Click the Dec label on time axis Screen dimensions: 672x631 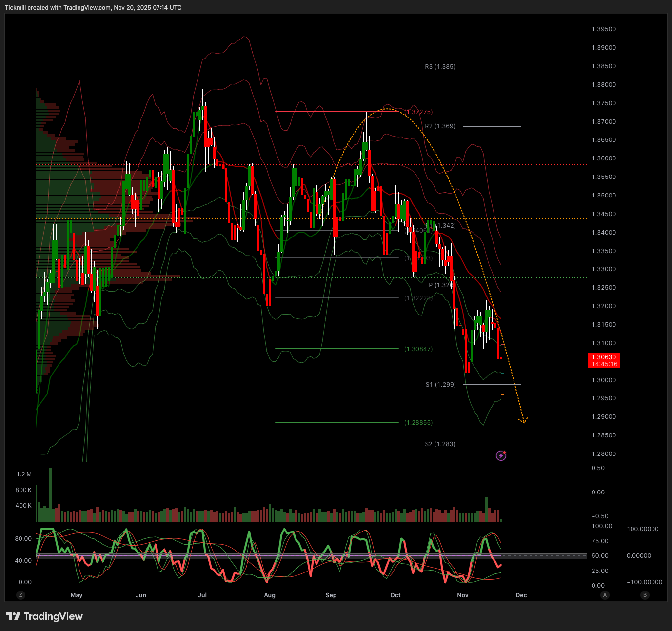point(521,595)
